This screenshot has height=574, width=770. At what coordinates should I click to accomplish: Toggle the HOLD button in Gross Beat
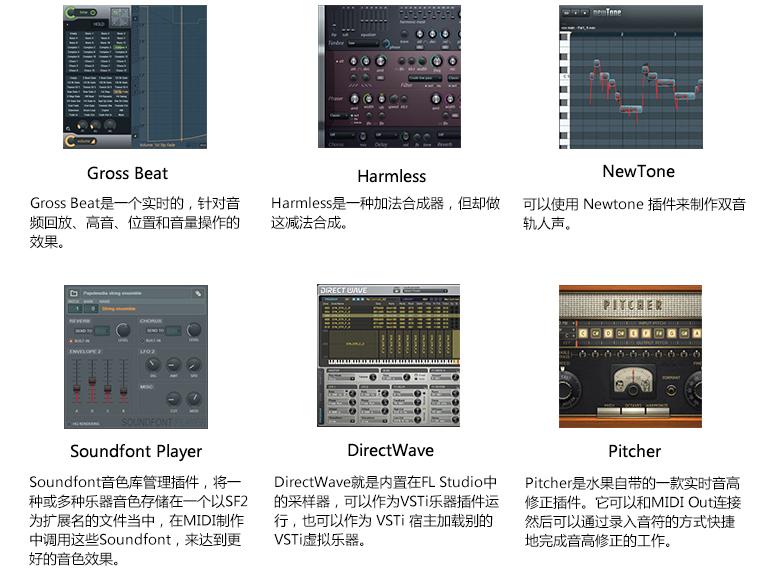pos(99,24)
